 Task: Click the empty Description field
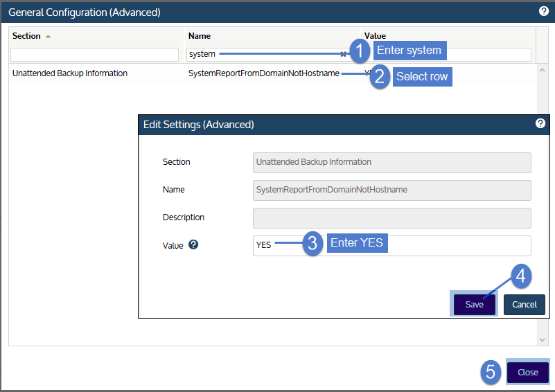[x=392, y=218]
